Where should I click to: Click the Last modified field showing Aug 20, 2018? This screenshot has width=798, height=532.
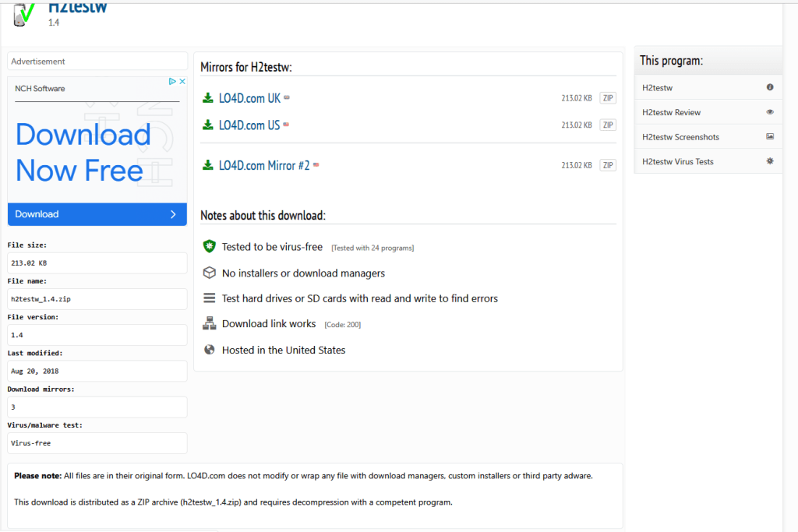pos(97,371)
